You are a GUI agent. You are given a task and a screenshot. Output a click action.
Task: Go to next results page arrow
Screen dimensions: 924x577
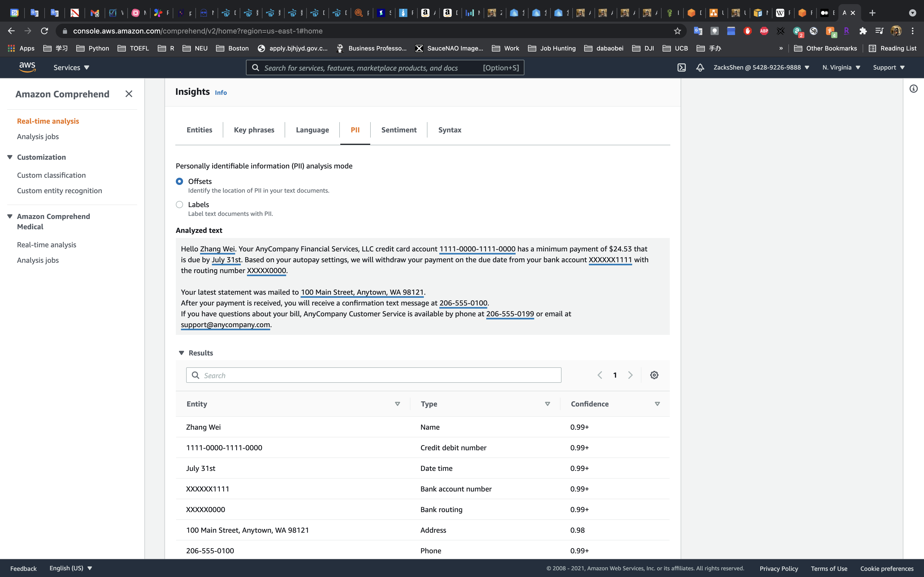(x=630, y=375)
